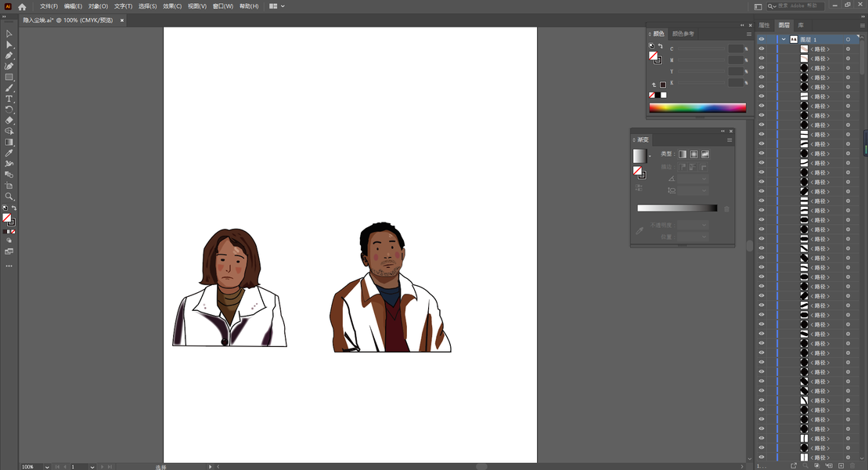The width and height of the screenshot is (868, 470).
Task: Open the 文件(F) menu
Action: (49, 6)
